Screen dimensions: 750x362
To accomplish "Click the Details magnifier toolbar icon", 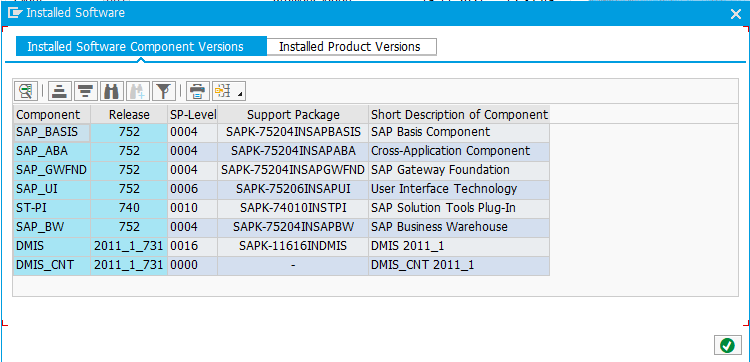I will pyautogui.click(x=26, y=90).
